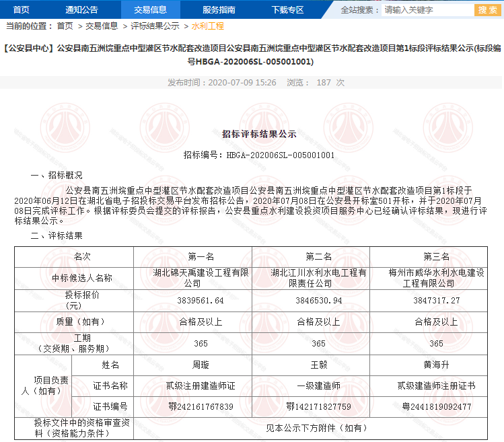The width and height of the screenshot is (504, 442).
Task: Click the 发布时间 2020-07-09 15:26 text
Action: [x=221, y=82]
